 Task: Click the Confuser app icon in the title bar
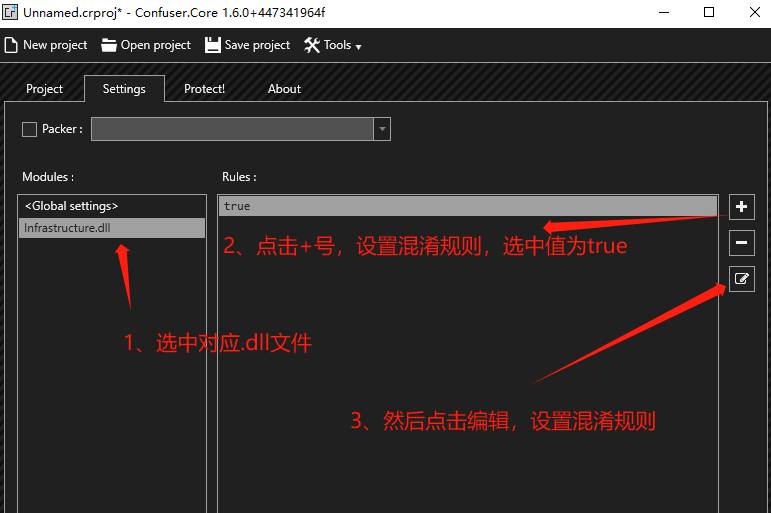pyautogui.click(x=11, y=13)
